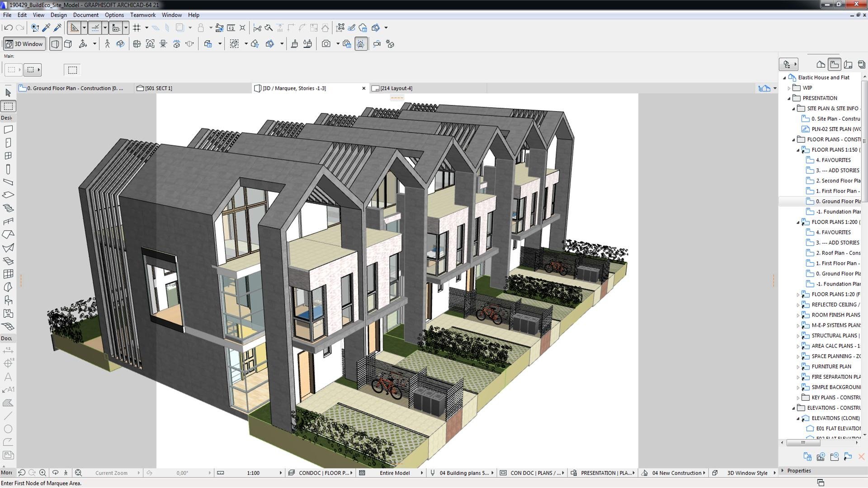Toggle visibility of PRESENTATION folder
868x488 pixels.
[789, 98]
